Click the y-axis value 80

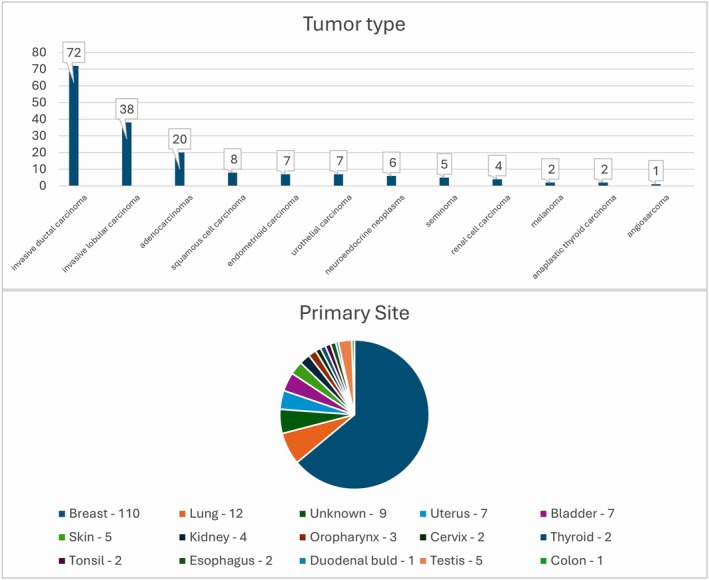(x=39, y=52)
